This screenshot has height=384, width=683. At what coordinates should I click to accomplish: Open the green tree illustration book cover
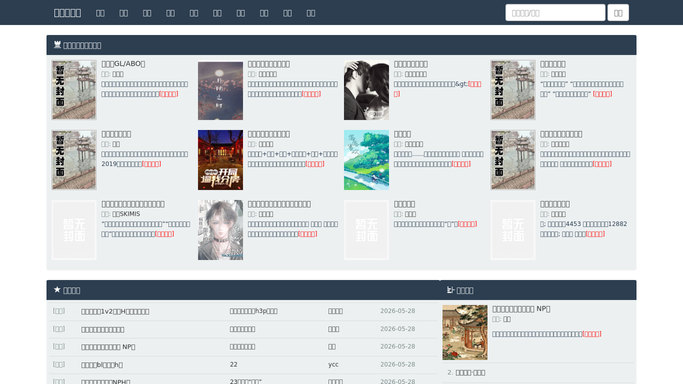[x=366, y=160]
